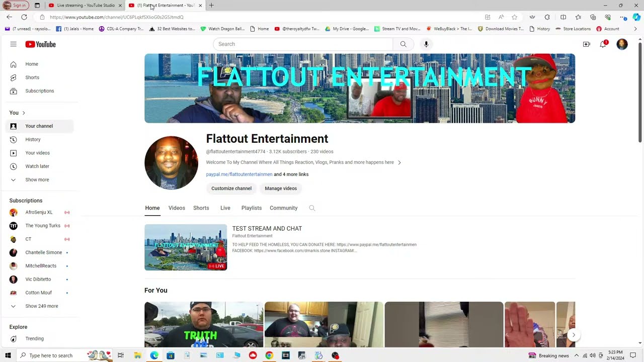The image size is (644, 362).
Task: Open TEST STREAM AND CHAT title
Action: click(x=267, y=229)
